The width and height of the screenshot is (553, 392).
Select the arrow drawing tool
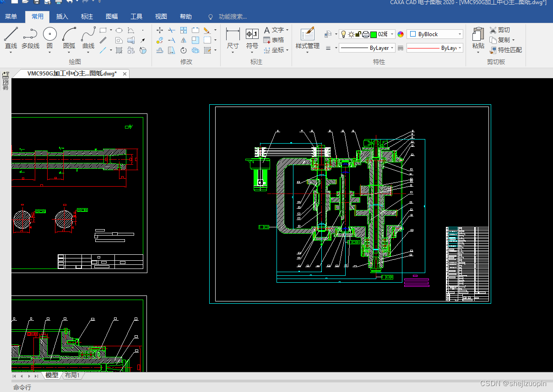point(143,40)
